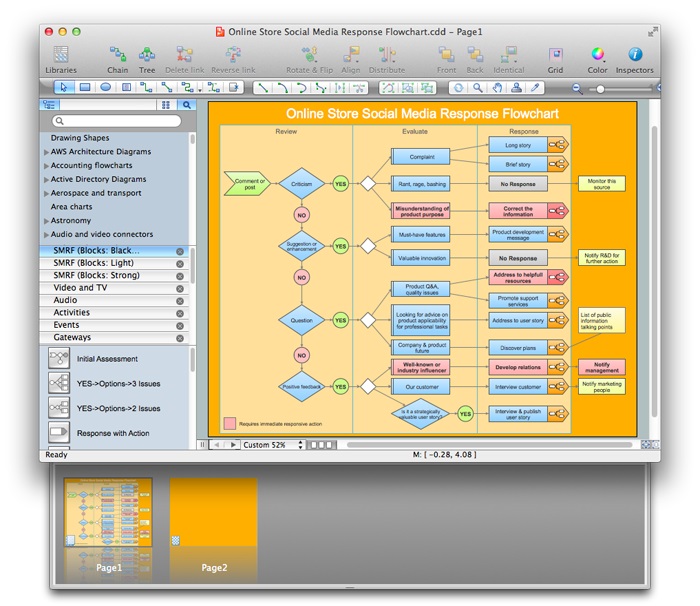This screenshot has width=700, height=606.
Task: Expand Accounting flowcharts category
Action: click(x=46, y=166)
